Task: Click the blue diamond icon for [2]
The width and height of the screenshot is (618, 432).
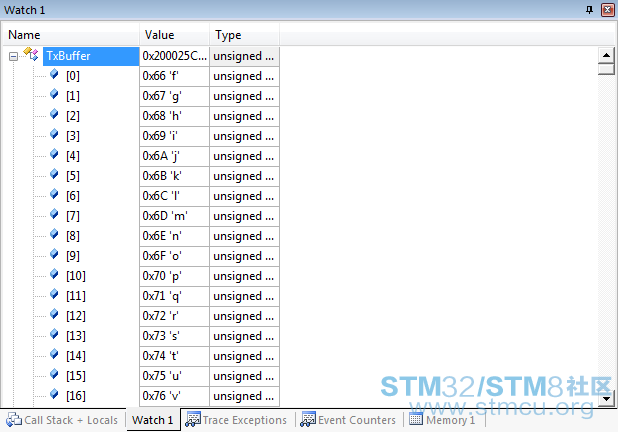Action: coord(54,114)
